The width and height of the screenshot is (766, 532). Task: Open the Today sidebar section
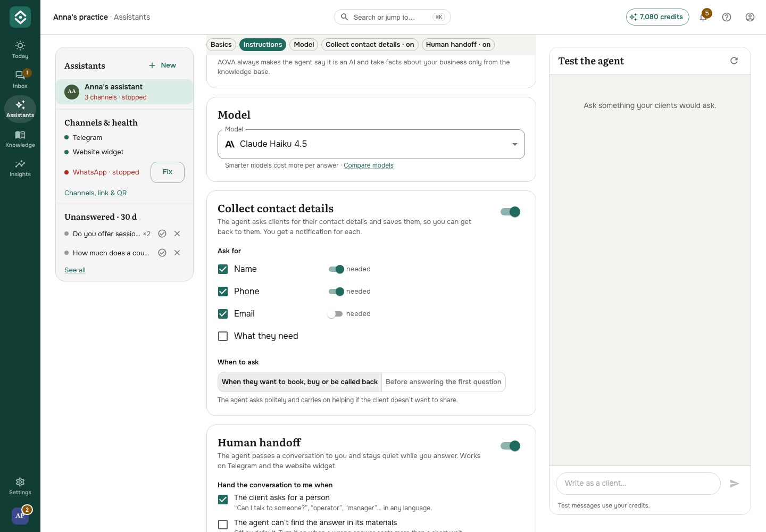[20, 49]
